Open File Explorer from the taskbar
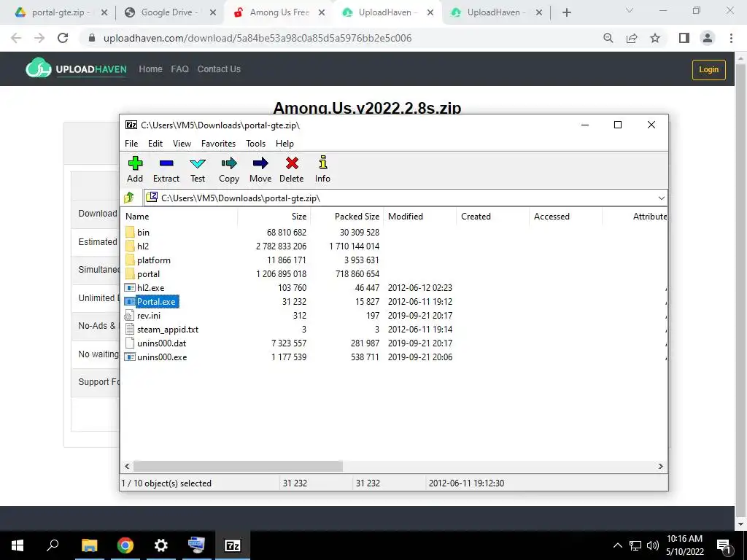This screenshot has height=560, width=747. 89,545
